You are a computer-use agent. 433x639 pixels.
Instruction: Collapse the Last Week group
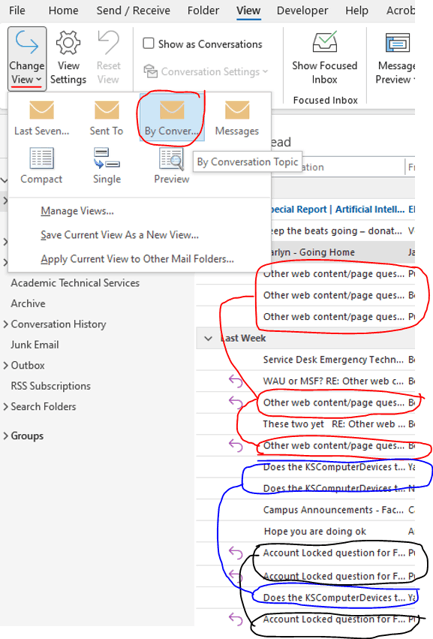(x=208, y=338)
